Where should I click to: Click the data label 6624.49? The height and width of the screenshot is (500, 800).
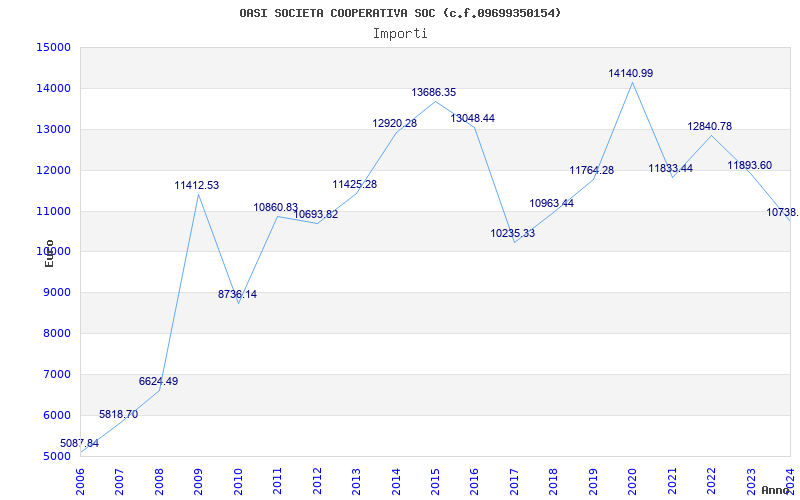[158, 381]
